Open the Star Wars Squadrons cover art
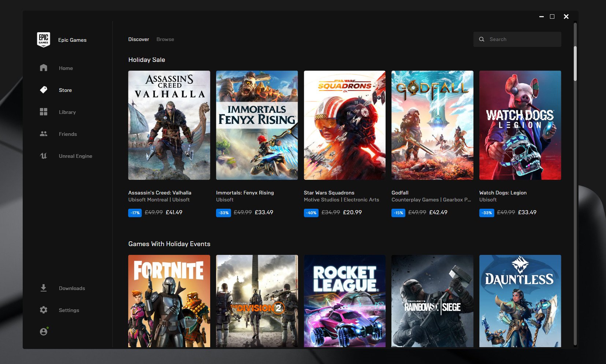Screen dimensions: 606x364 point(345,125)
